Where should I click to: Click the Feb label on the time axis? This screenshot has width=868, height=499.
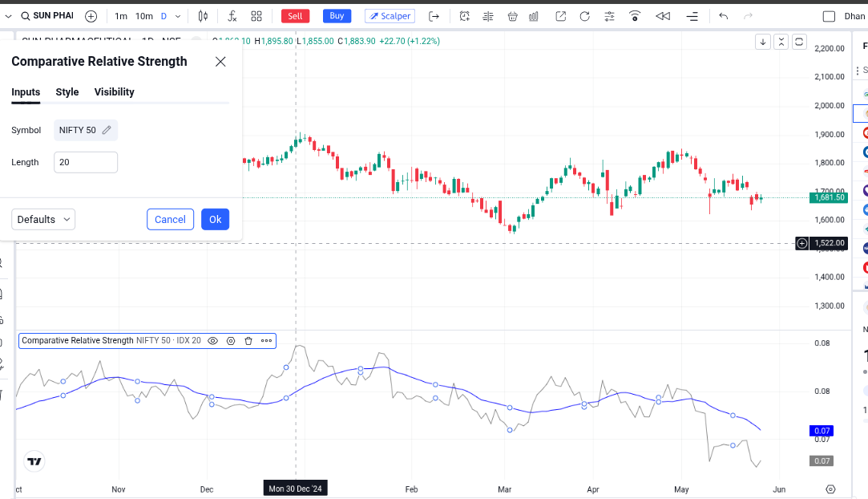click(x=411, y=489)
